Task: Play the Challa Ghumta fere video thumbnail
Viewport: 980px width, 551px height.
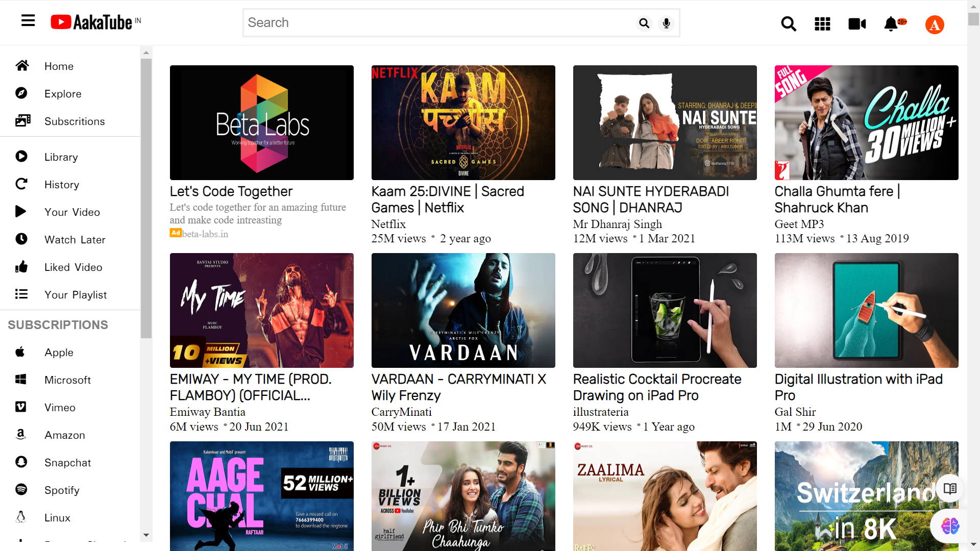Action: [866, 122]
